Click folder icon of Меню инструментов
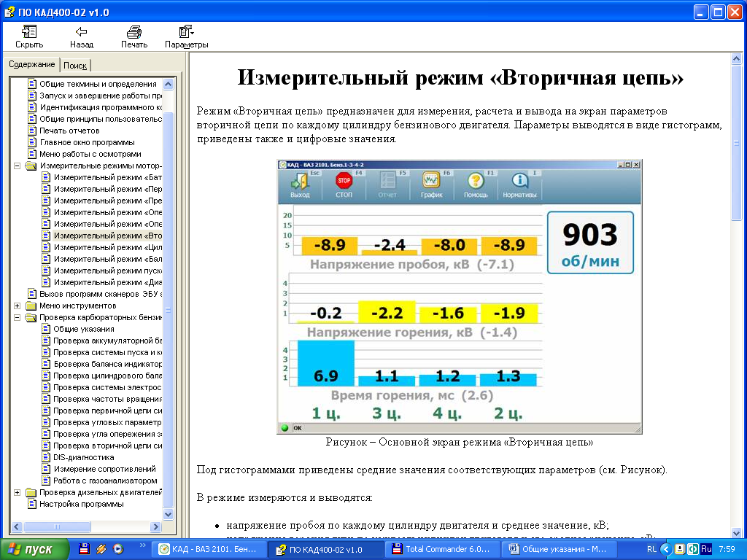This screenshot has height=560, width=747. 31,306
